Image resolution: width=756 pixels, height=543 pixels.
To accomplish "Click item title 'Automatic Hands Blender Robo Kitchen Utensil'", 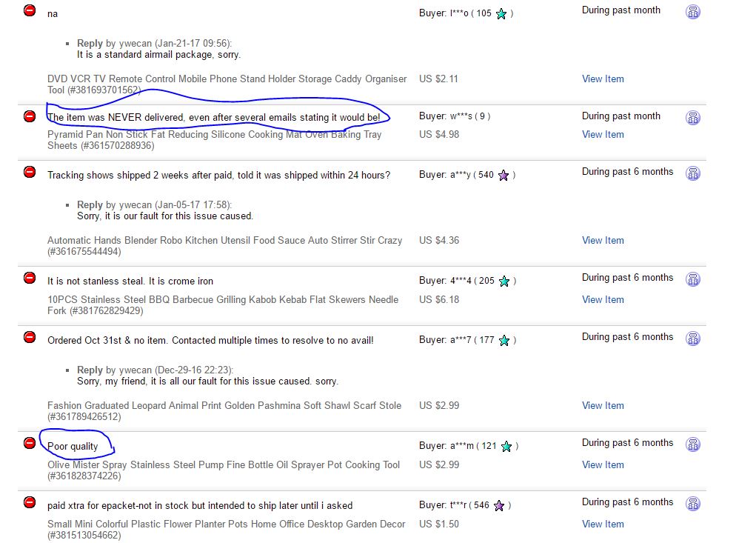I will (224, 245).
